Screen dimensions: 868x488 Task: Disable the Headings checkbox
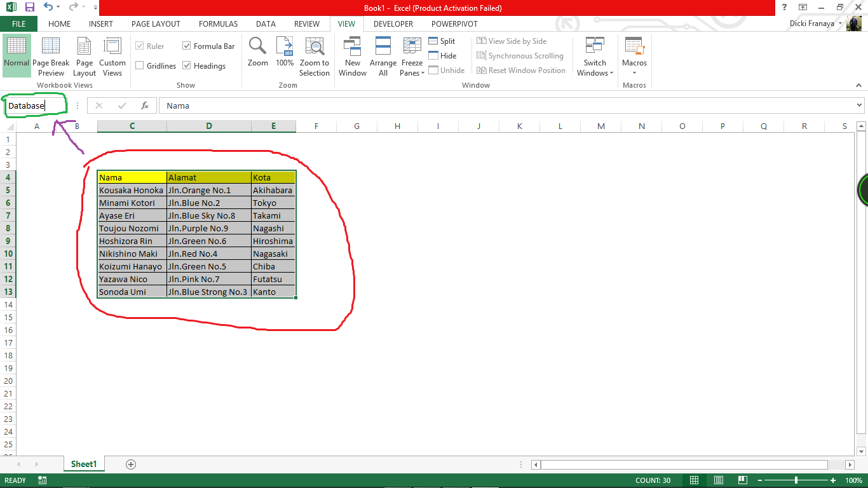(x=187, y=65)
